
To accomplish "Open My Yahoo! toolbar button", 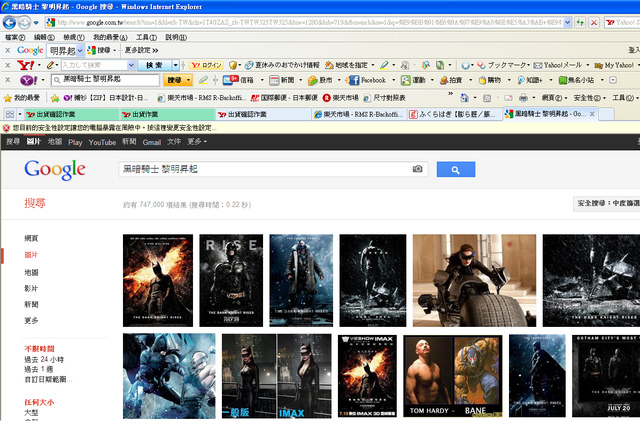I will pos(614,65).
